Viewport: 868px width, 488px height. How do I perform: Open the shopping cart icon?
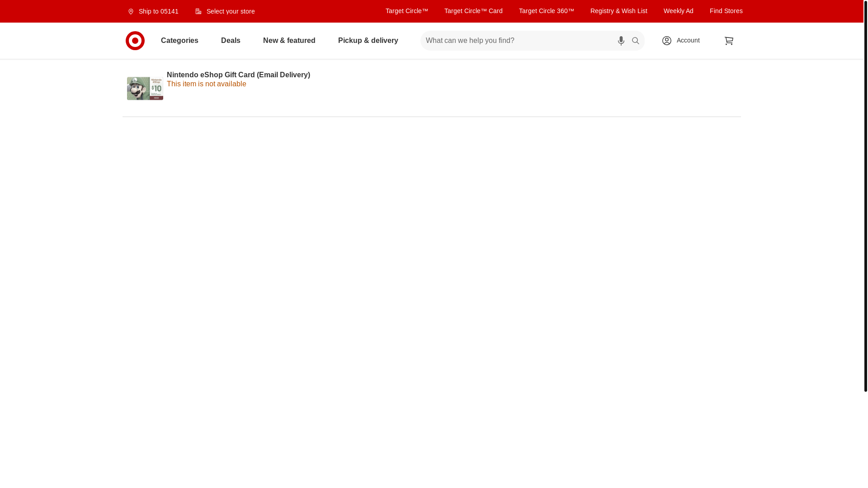[x=729, y=41]
